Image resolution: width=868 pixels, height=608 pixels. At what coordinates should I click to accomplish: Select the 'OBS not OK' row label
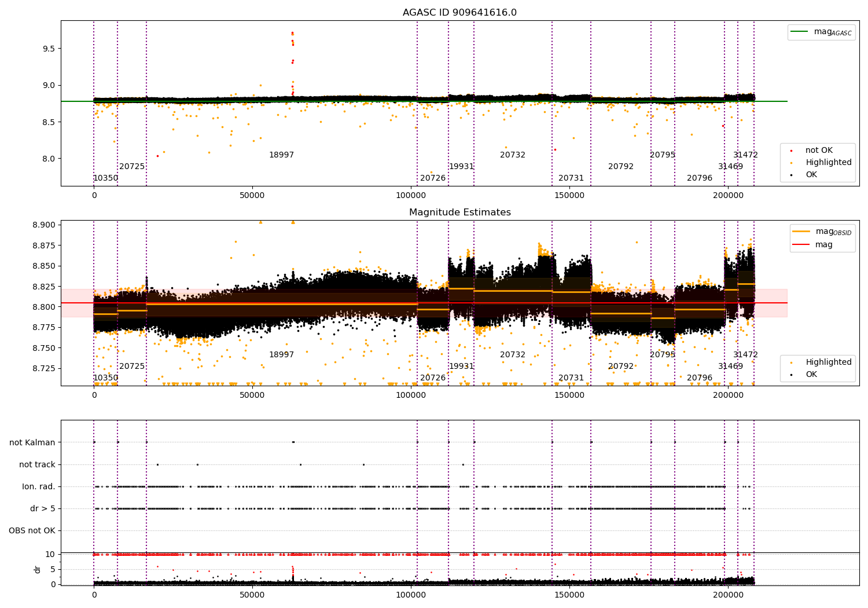coord(32,530)
